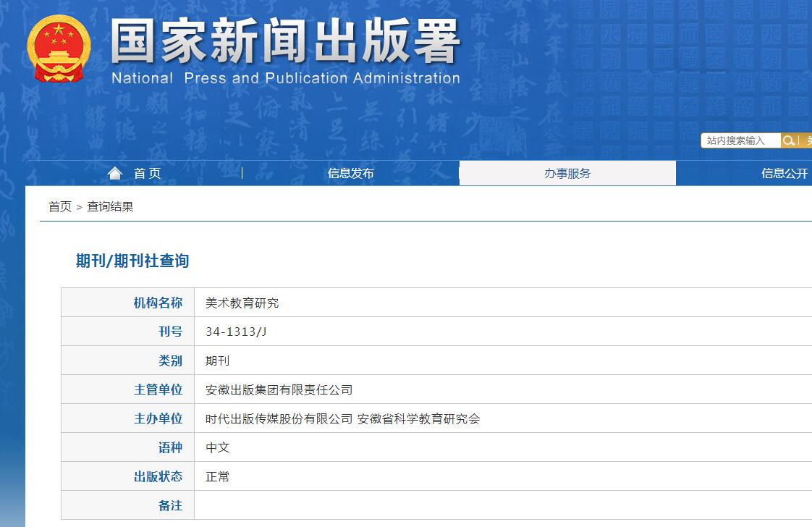Click the magnifying glass search icon
Image resolution: width=812 pixels, height=527 pixels.
pyautogui.click(x=789, y=140)
